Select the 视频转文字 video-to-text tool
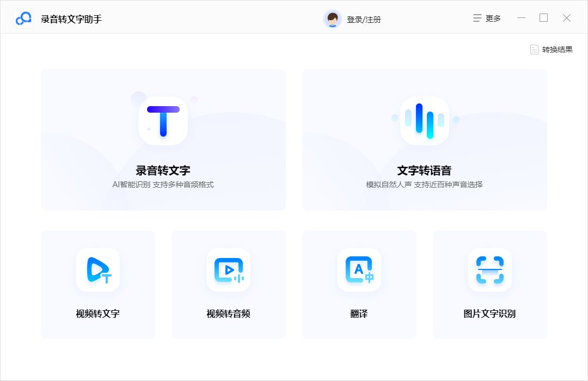588x381 pixels. pyautogui.click(x=97, y=284)
